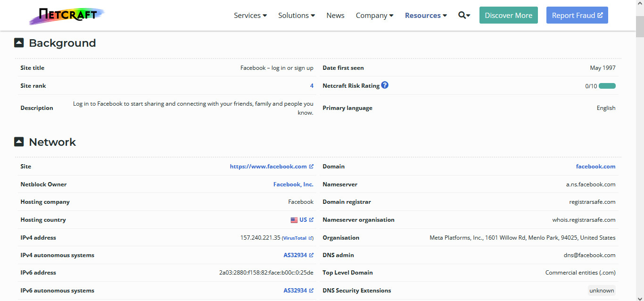Click the May 1997 date first seen value
The image size is (644, 301).
click(603, 68)
